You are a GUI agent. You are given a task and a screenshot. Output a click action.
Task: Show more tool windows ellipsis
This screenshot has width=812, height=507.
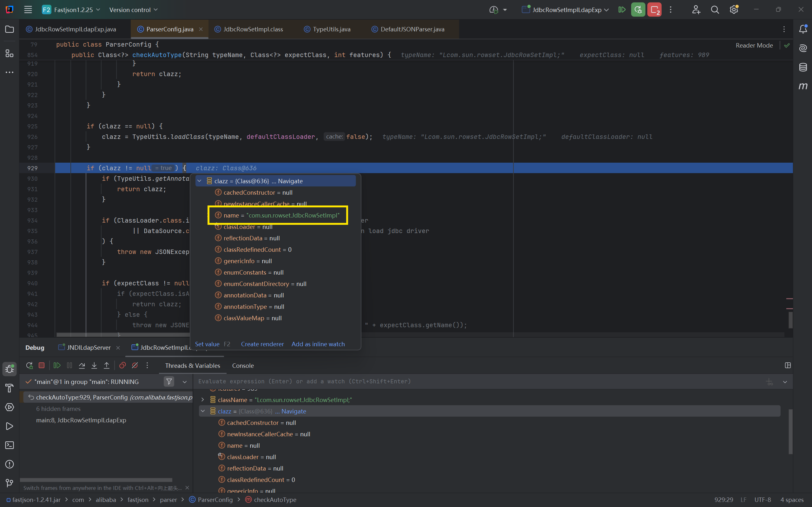tap(10, 72)
